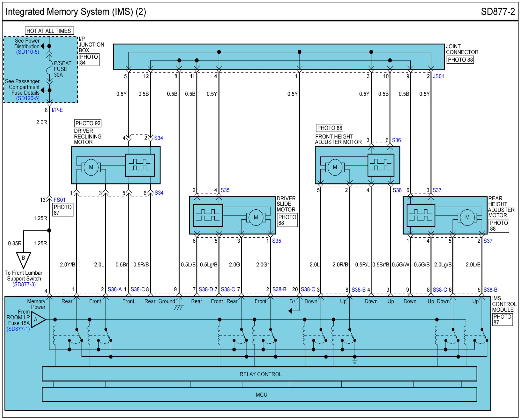Viewport: 521px width, 420px height.
Task: Click the HOT AT ALL TIMES label
Action: 49,31
